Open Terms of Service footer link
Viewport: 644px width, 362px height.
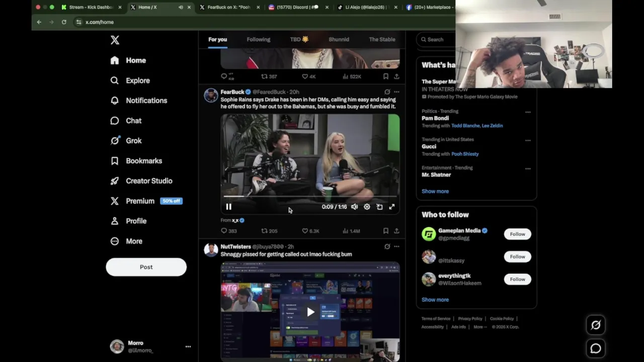coord(436,319)
